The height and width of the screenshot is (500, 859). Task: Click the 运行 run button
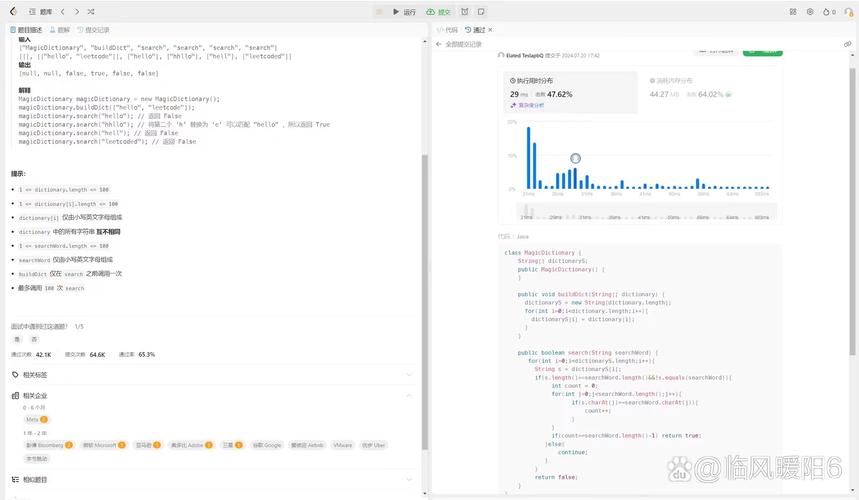pyautogui.click(x=405, y=12)
